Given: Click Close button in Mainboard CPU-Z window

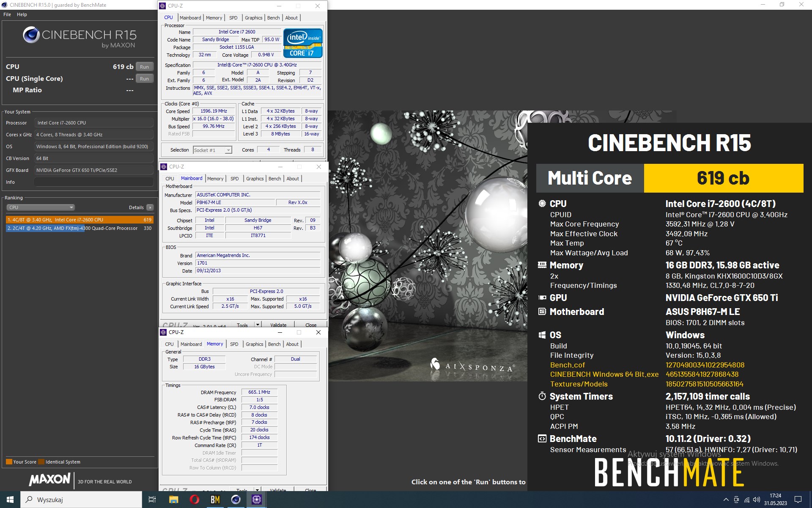Looking at the screenshot, I should click(311, 325).
